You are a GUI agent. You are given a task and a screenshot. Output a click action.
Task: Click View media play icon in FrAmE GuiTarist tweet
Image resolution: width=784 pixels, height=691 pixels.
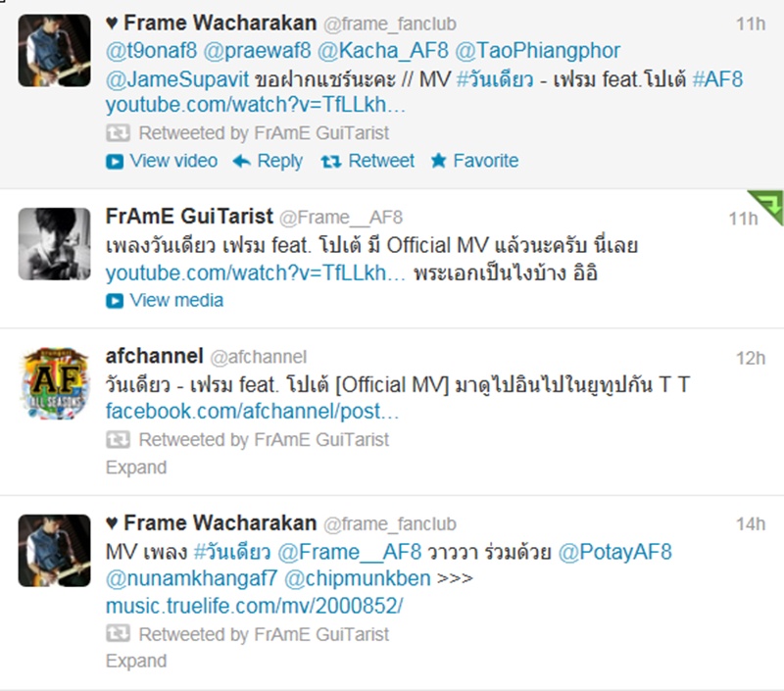tap(115, 301)
